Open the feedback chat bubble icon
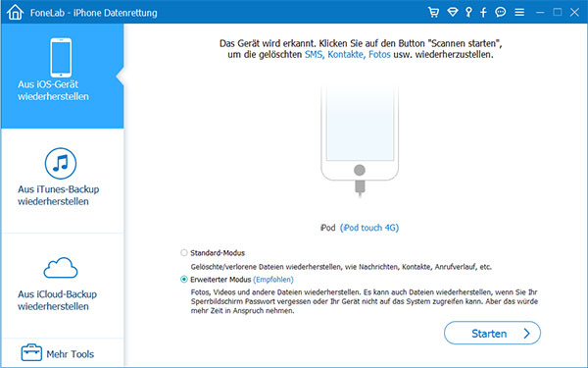The height and width of the screenshot is (368, 588). [x=500, y=13]
